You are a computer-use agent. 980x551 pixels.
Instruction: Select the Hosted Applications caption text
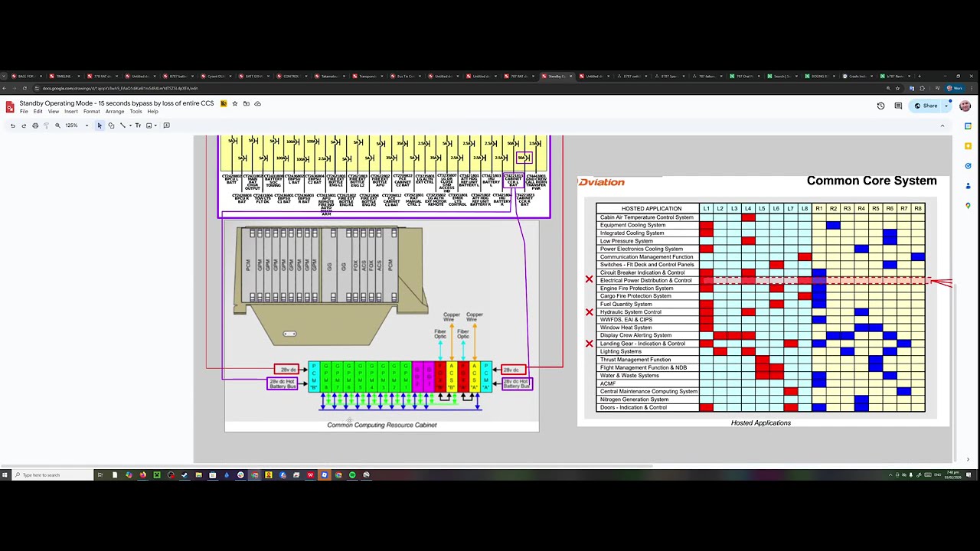(761, 422)
